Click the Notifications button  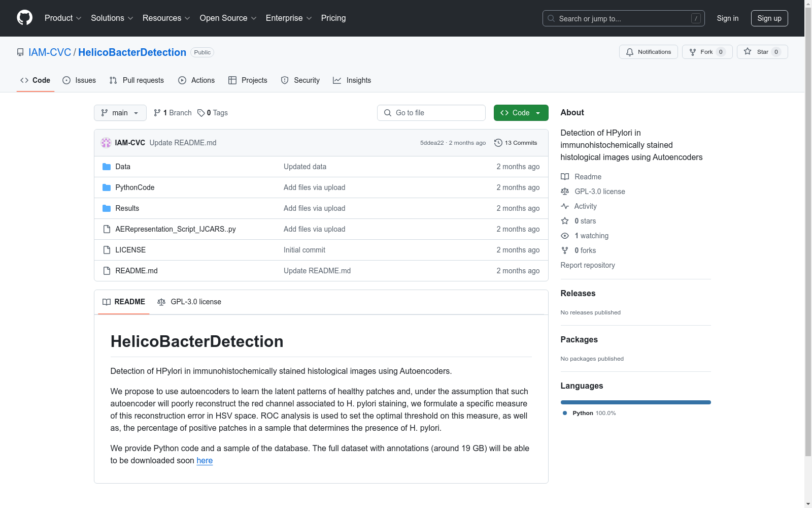[649, 52]
